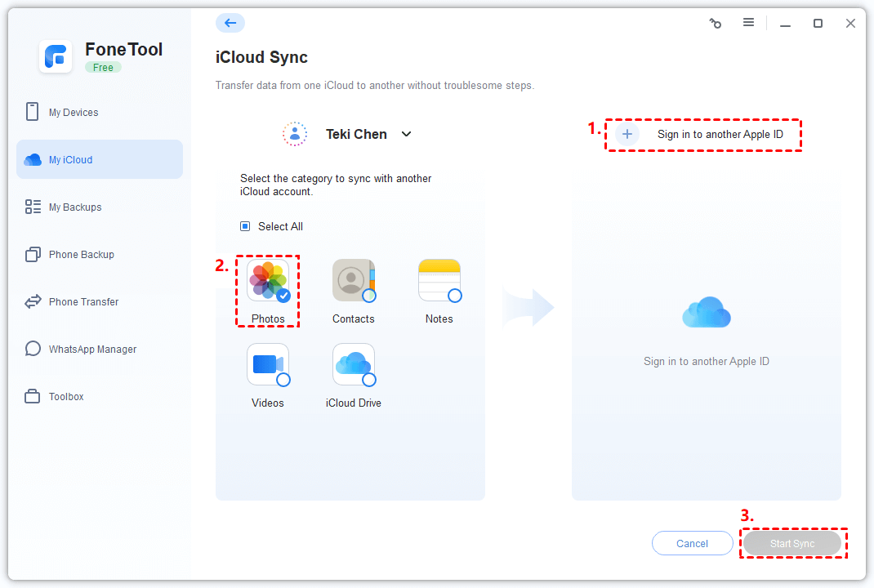Choose the Notes category icon

[439, 280]
